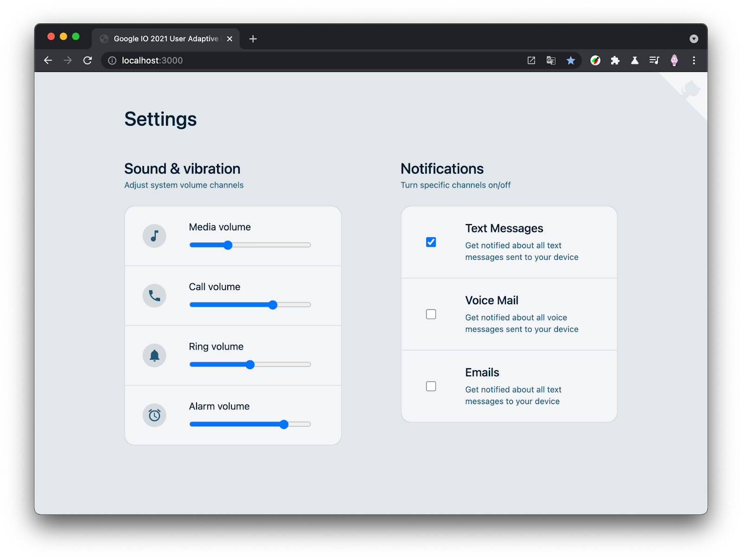Open the Extensions puzzle piece icon
742x560 pixels.
coord(615,60)
